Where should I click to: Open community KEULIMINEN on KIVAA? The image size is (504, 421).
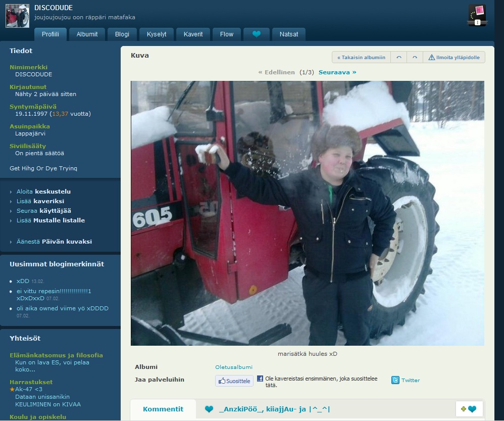48,404
